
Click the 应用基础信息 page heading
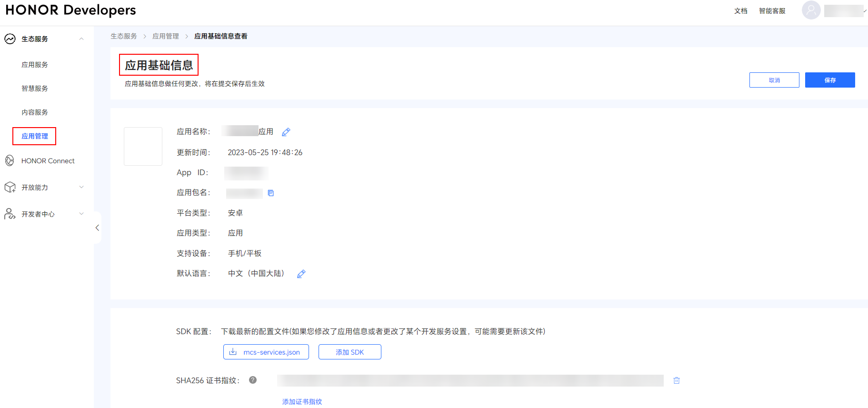[x=159, y=65]
